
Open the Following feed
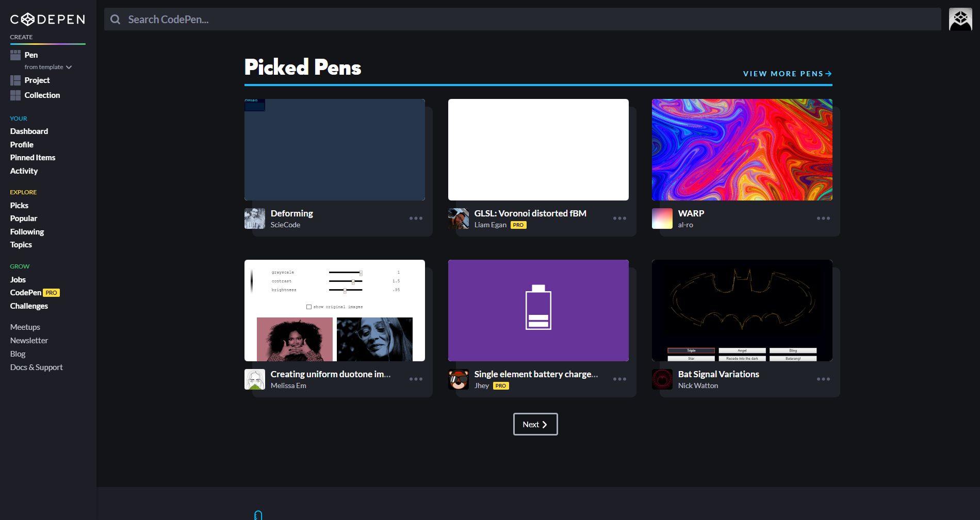point(27,232)
